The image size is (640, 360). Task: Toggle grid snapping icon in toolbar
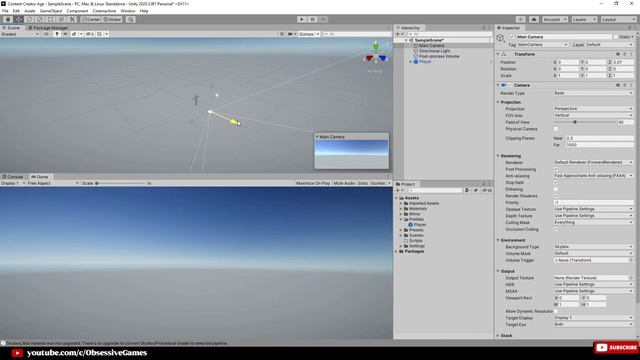point(131,19)
